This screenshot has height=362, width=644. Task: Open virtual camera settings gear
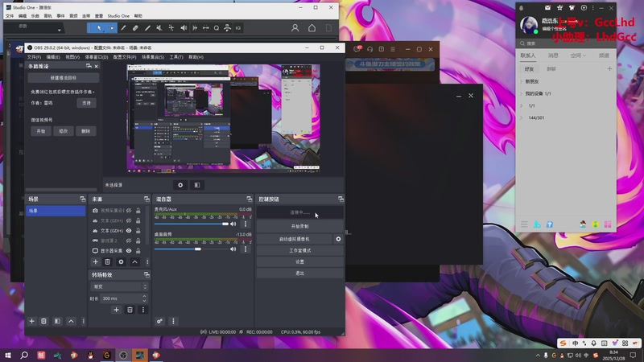[338, 239]
